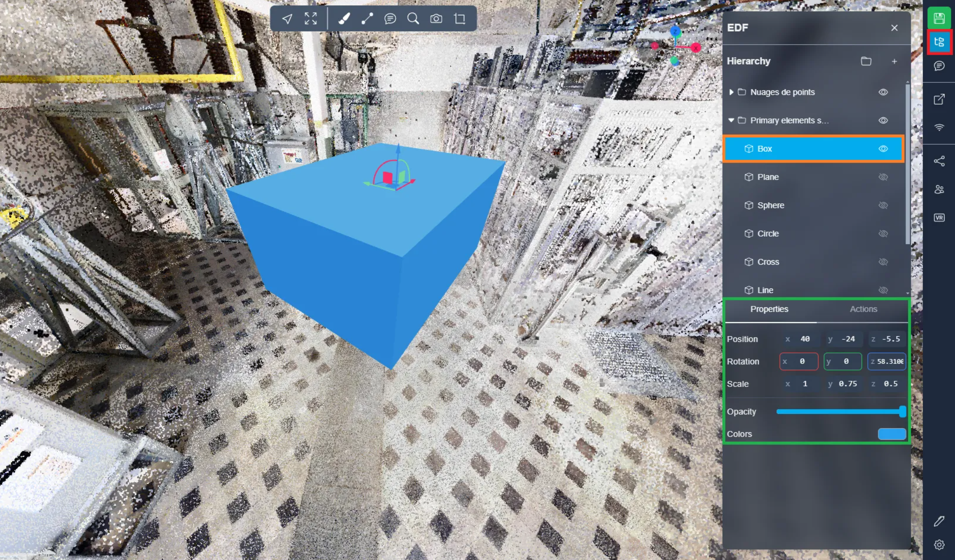The image size is (955, 560).
Task: Click the camera screenshot icon
Action: pos(436,18)
